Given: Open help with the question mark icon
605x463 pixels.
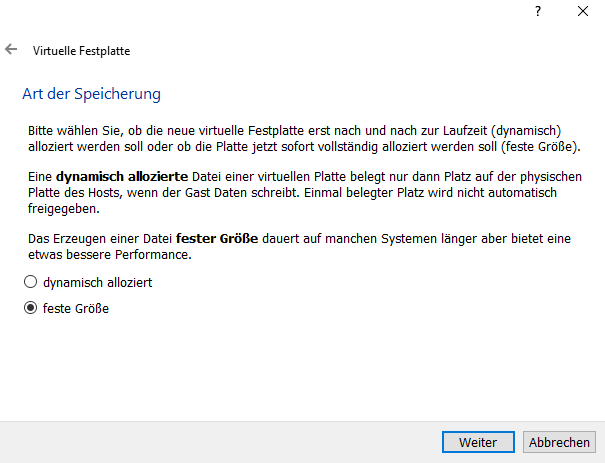Looking at the screenshot, I should click(538, 12).
